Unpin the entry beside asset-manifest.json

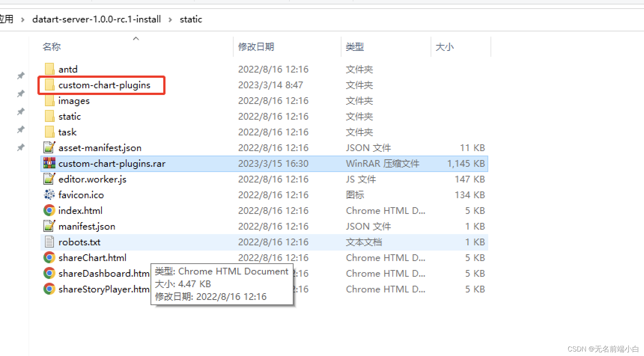tap(21, 147)
